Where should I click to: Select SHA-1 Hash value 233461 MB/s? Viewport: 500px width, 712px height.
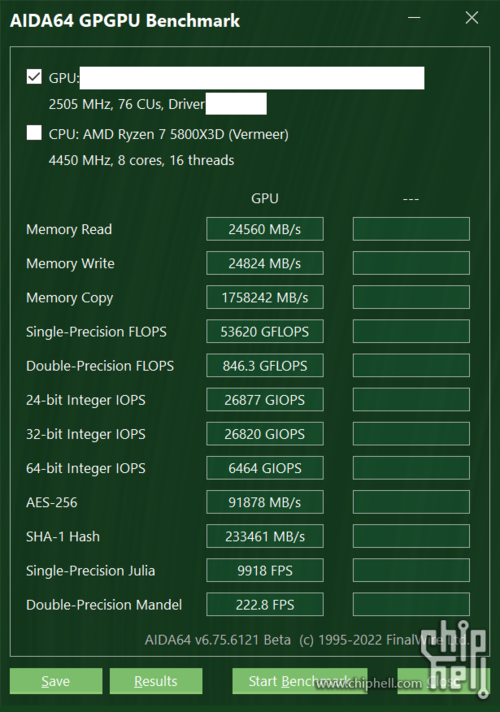click(265, 536)
